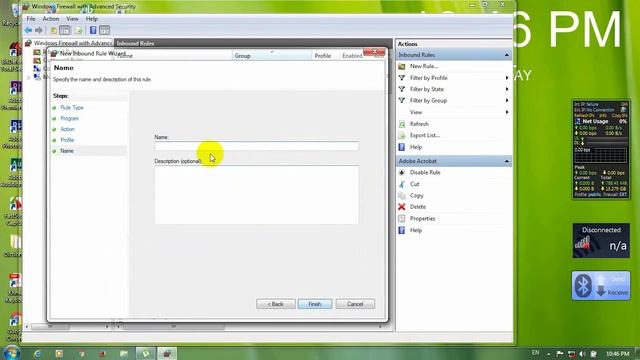Select the Name step in wizard
The image size is (640, 360).
point(67,151)
